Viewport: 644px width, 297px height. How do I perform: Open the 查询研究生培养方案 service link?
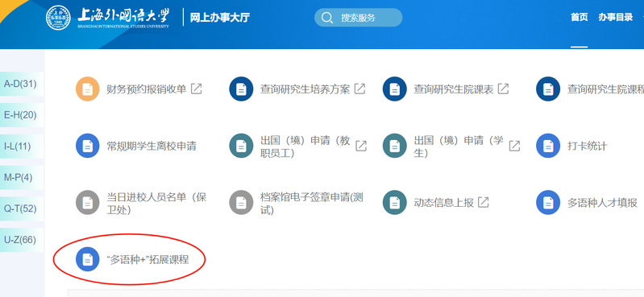305,89
